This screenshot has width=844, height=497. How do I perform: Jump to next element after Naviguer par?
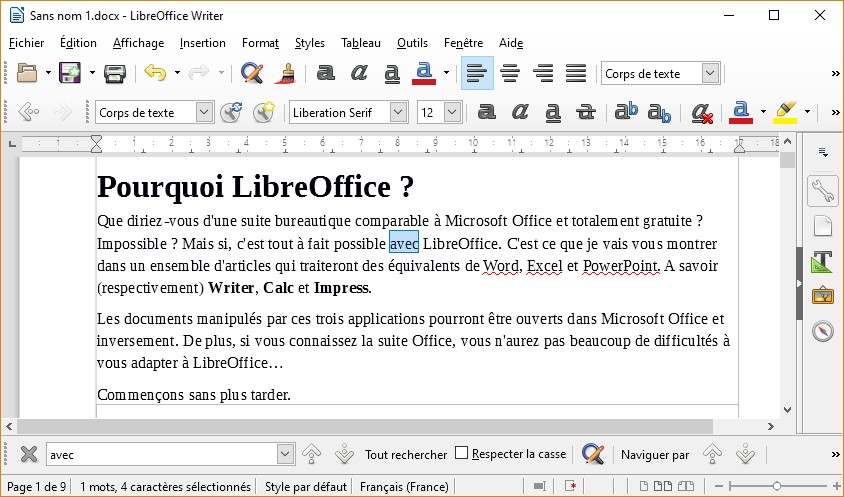[745, 454]
